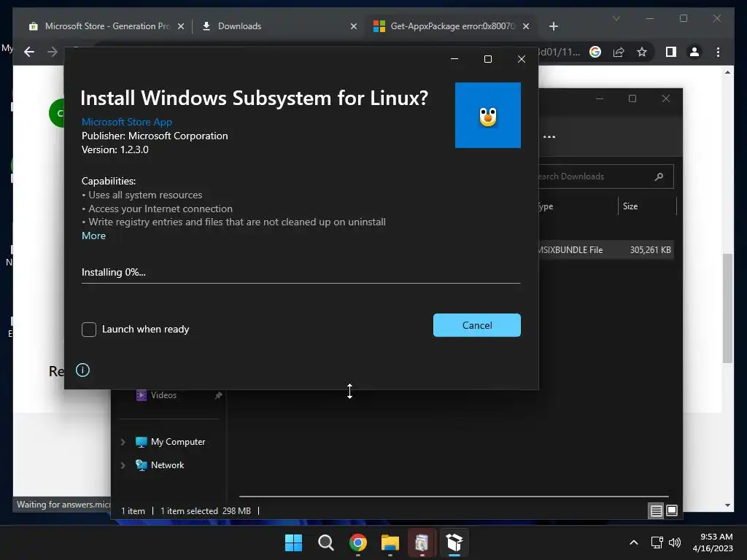Bookmark this page with the star icon

(642, 52)
